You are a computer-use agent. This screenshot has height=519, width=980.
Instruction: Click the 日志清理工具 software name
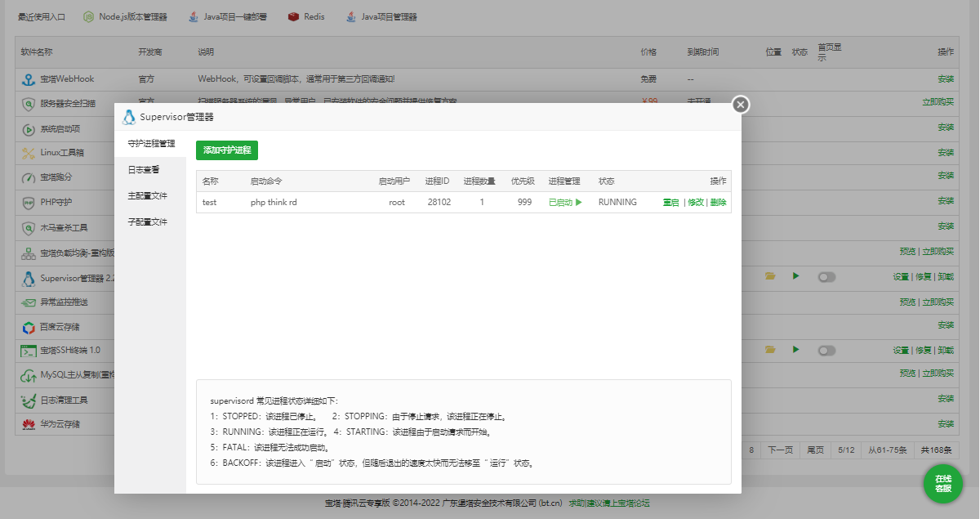[64, 400]
